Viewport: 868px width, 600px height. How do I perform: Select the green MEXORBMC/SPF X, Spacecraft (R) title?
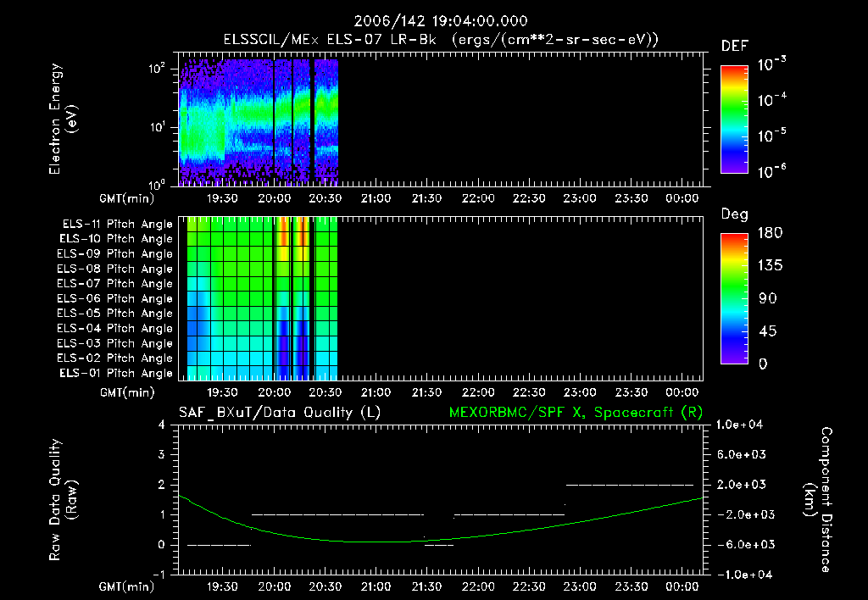[x=576, y=413]
